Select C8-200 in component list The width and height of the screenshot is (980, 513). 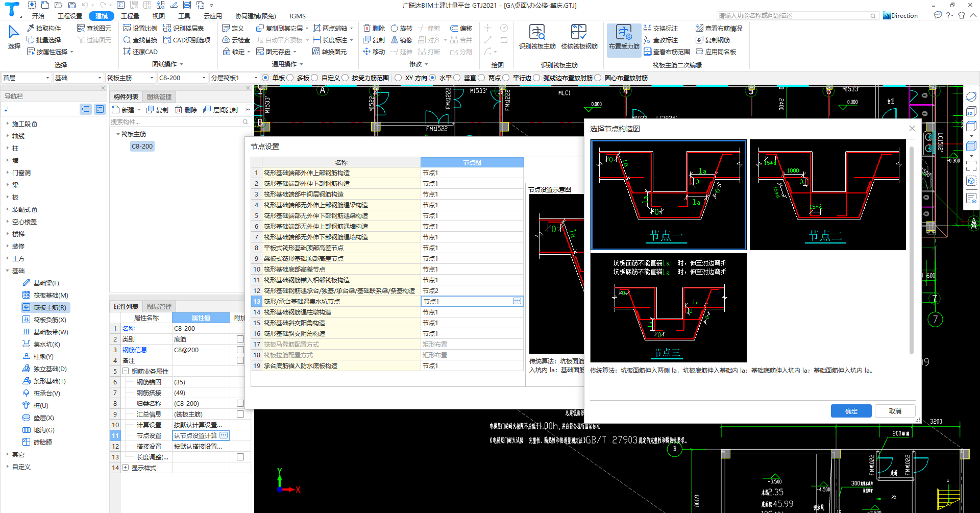click(142, 146)
